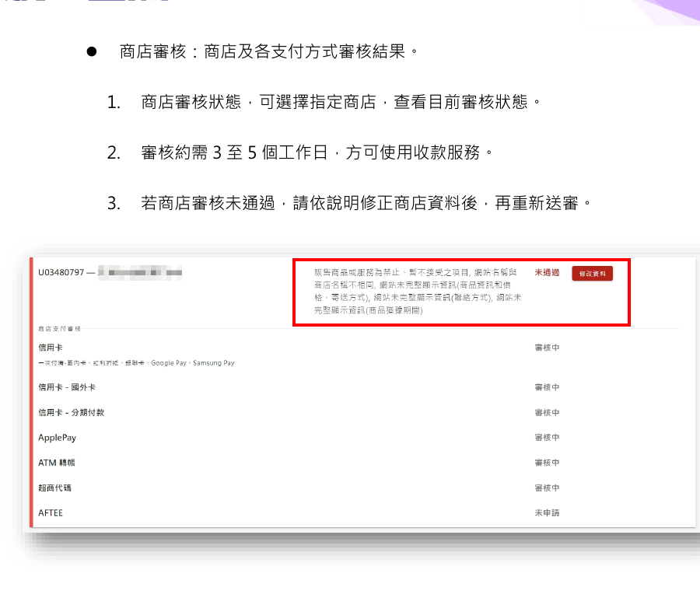The width and height of the screenshot is (700, 591).
Task: Click the AFTEE payment row
Action: (x=51, y=513)
